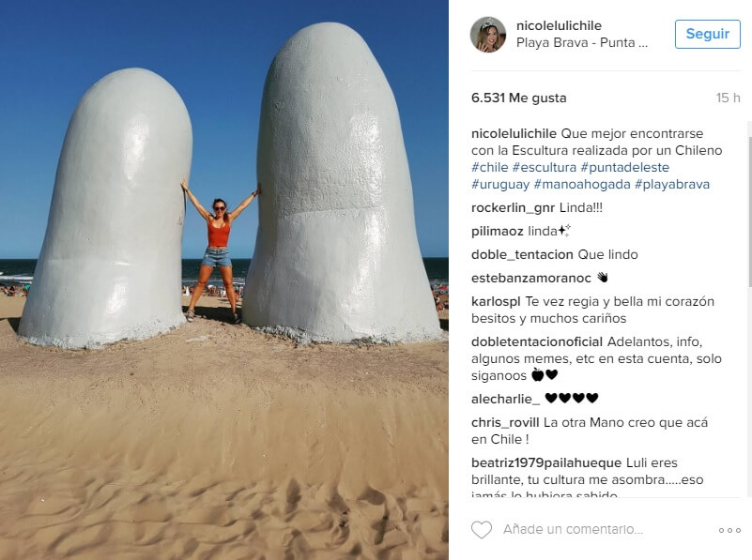View the 6.531 Me gusta likes
The width and height of the screenshot is (752, 560).
518,98
